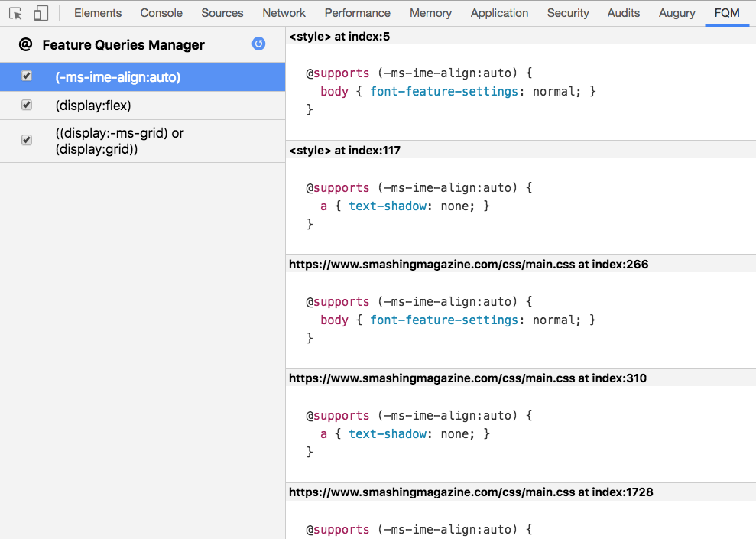Click the main.css at index:1728 header
This screenshot has height=539, width=756.
(x=521, y=492)
